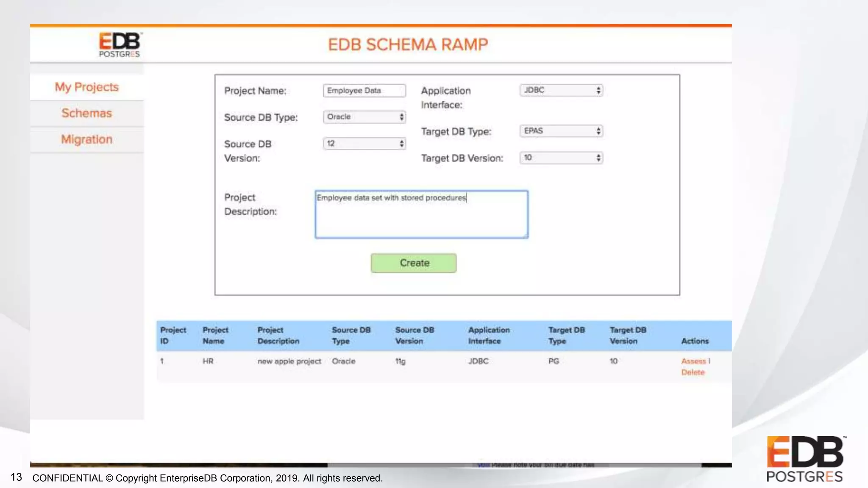
Task: Expand the Application Interface JDBC dropdown
Action: (561, 90)
